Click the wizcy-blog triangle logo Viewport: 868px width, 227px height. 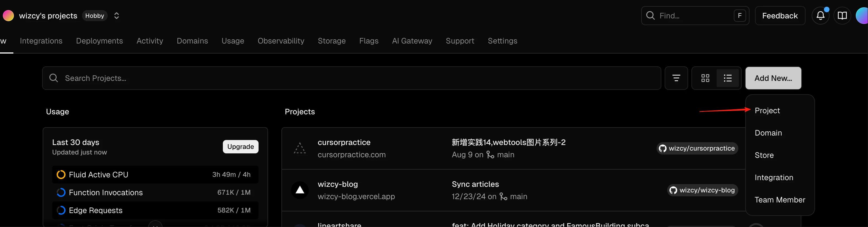300,190
